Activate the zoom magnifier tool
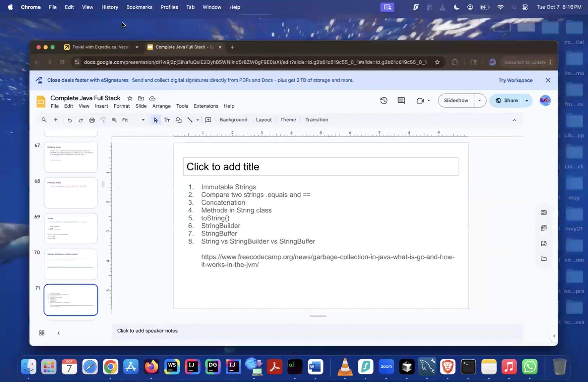Image resolution: width=588 pixels, height=382 pixels. 114,120
